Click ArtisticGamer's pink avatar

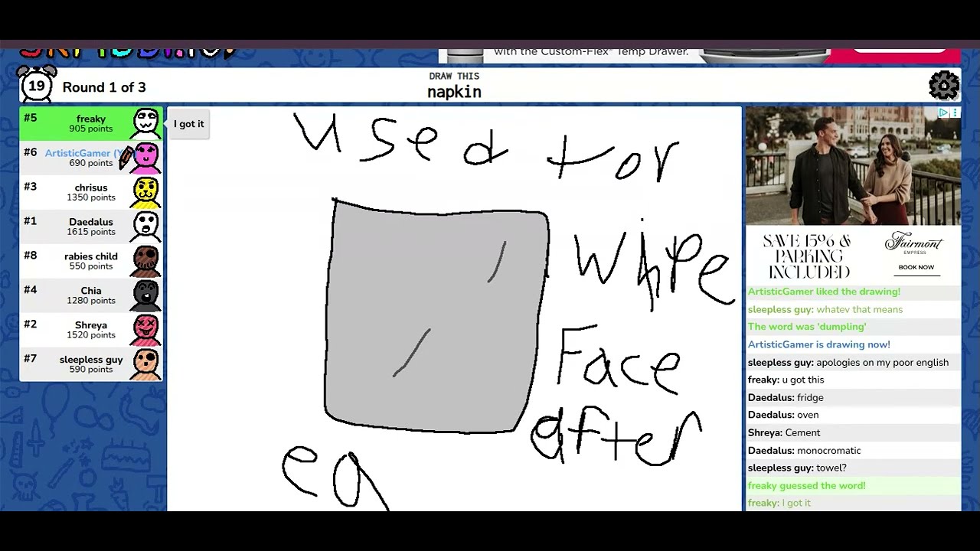(x=145, y=157)
